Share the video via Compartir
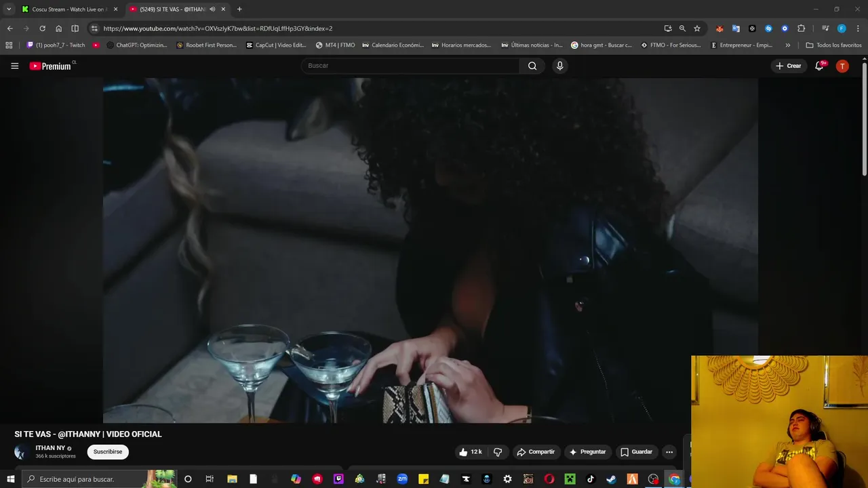 click(536, 452)
